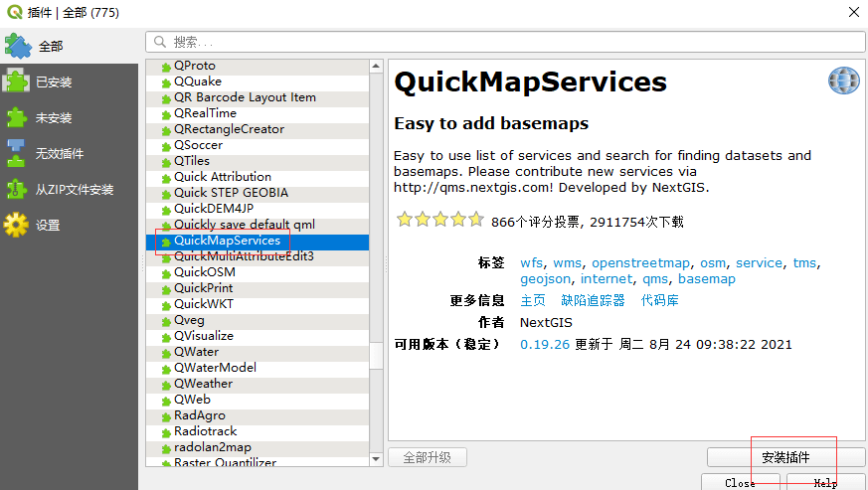Select Qveg in the plugin list
This screenshot has width=868, height=490.
click(x=257, y=321)
